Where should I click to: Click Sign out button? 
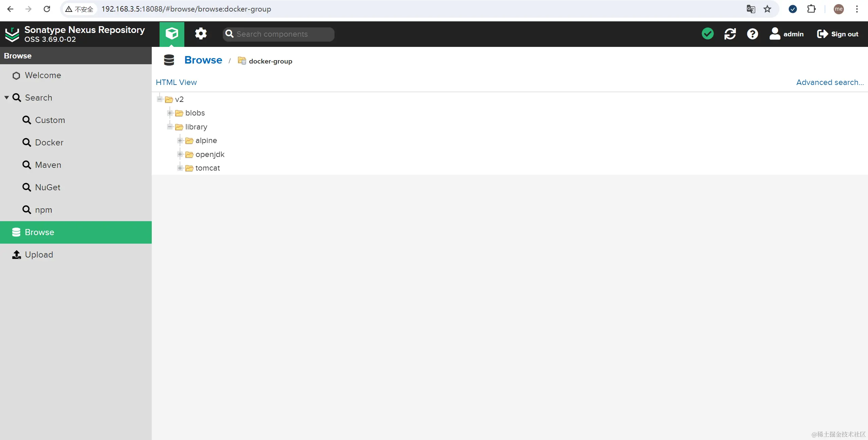[837, 34]
